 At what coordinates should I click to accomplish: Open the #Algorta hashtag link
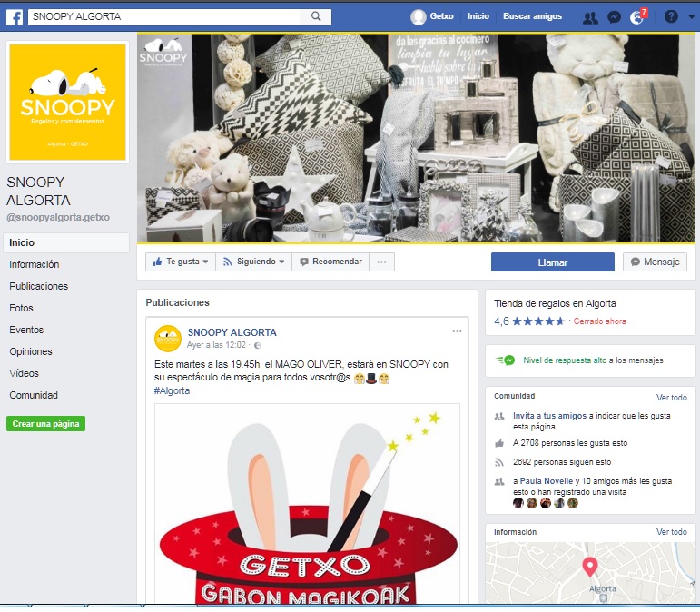[x=172, y=390]
